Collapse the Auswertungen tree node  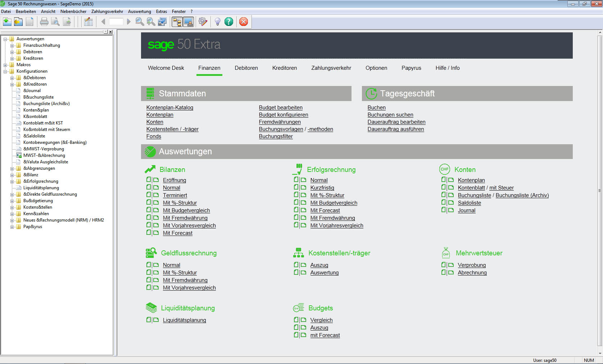pyautogui.click(x=5, y=39)
